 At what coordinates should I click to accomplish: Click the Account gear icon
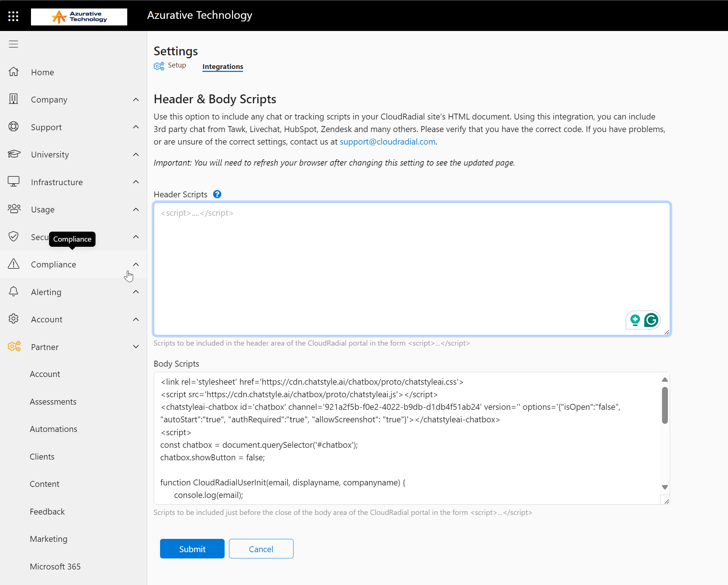[x=14, y=319]
